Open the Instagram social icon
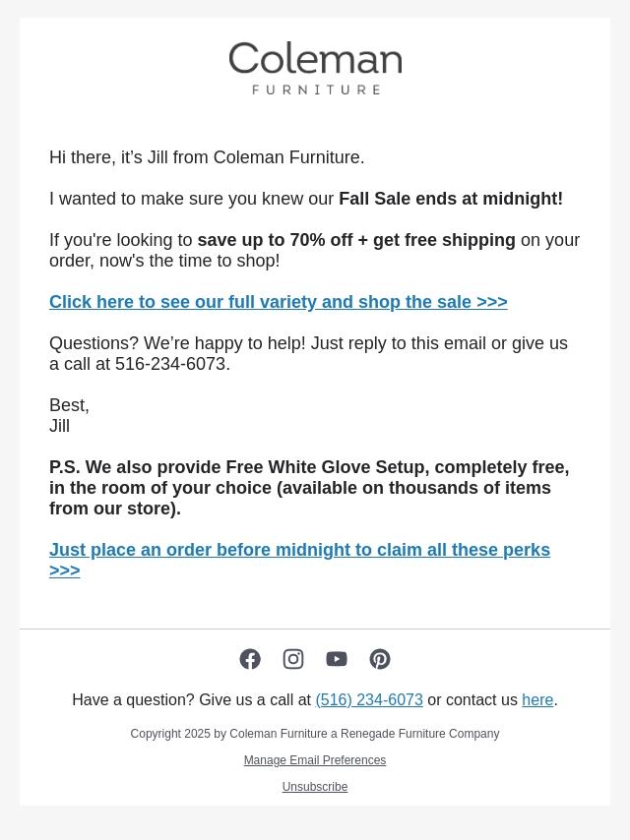This screenshot has width=630, height=840. [x=293, y=659]
